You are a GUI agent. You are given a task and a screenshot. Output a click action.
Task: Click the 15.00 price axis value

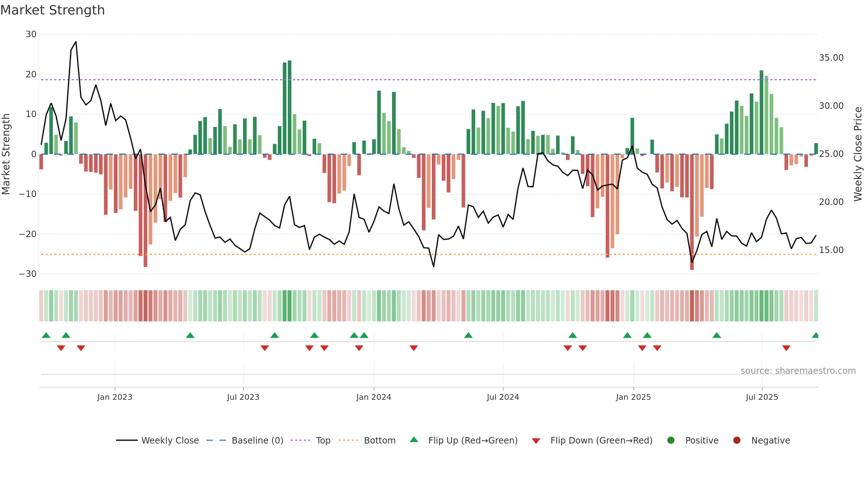(x=831, y=250)
